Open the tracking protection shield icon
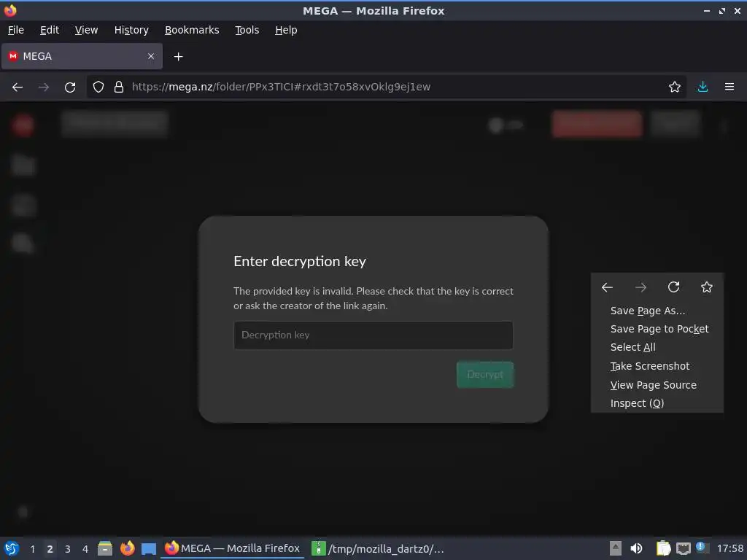This screenshot has width=747, height=560. point(98,87)
